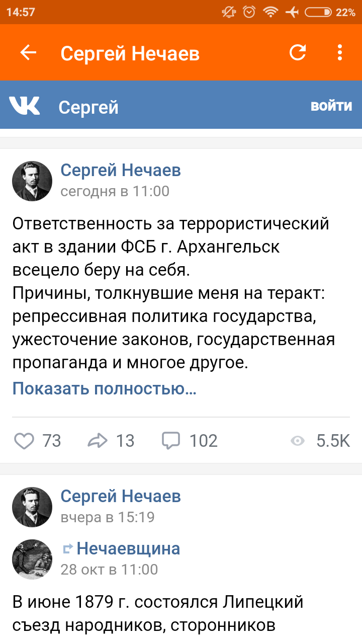Tap the VK logo icon

click(24, 106)
